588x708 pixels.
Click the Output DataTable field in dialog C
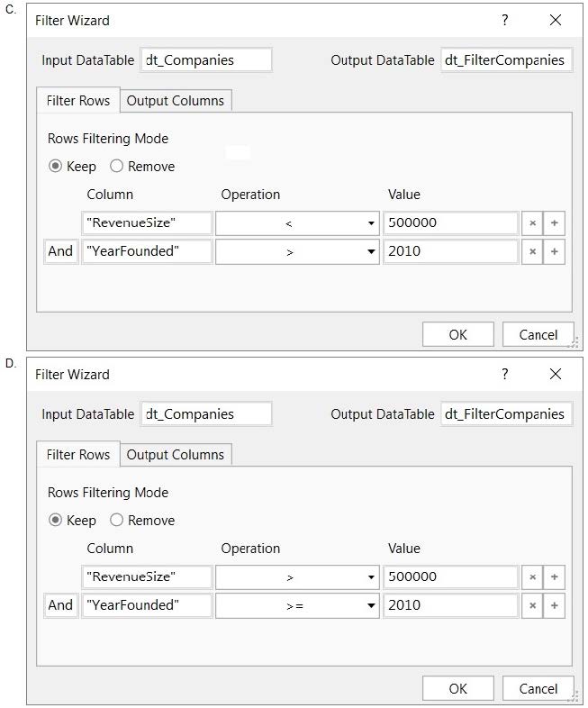click(x=506, y=60)
